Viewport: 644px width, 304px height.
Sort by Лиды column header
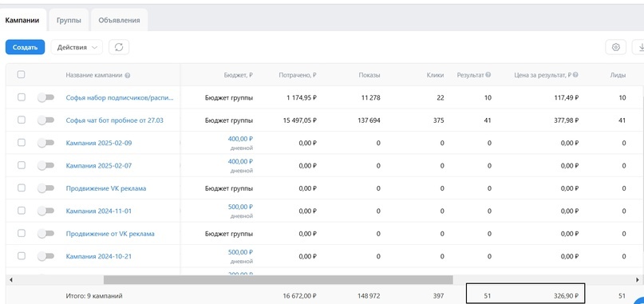point(618,75)
